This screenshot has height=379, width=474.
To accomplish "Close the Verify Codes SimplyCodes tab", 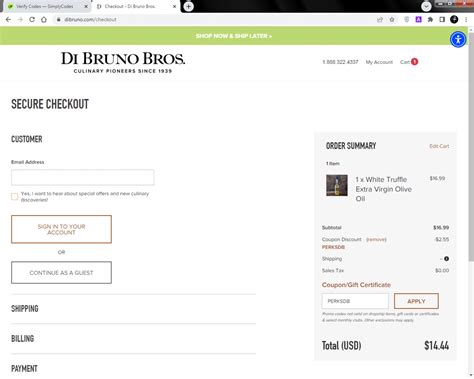I will point(86,6).
